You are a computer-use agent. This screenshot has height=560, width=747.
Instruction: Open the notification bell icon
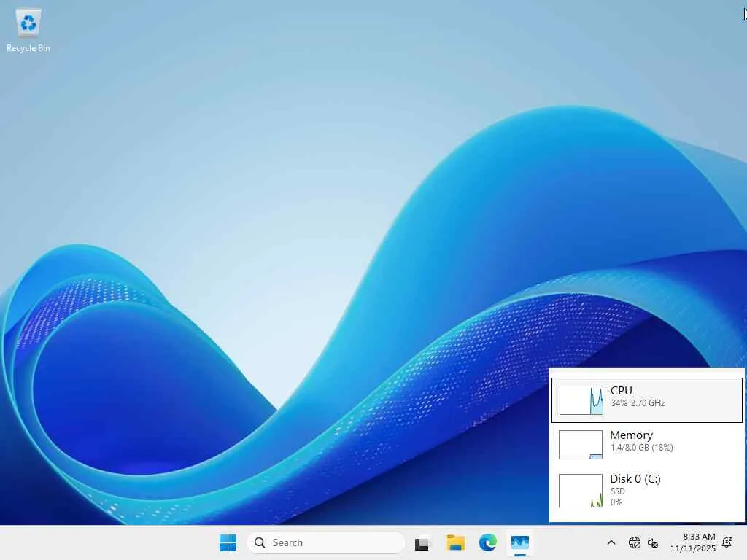[x=727, y=542]
